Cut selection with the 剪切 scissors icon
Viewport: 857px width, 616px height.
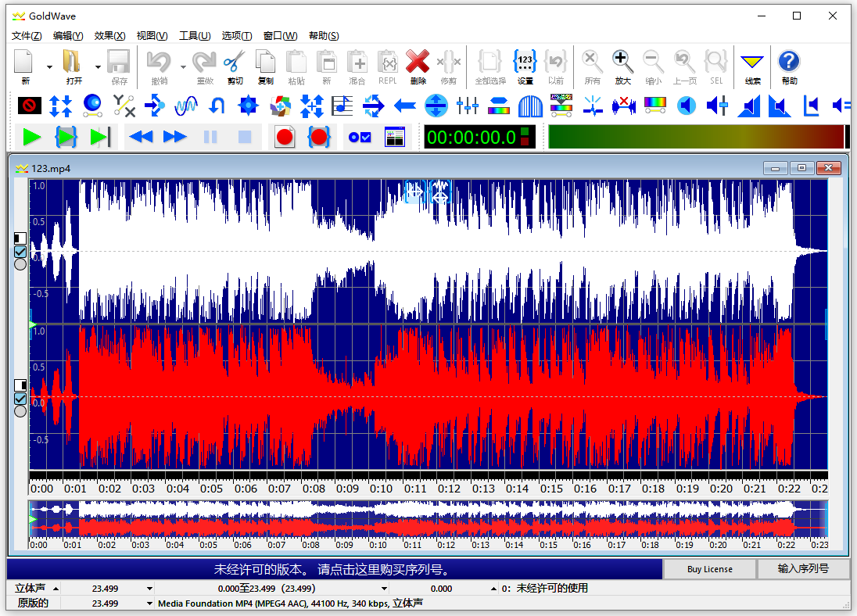pos(235,66)
